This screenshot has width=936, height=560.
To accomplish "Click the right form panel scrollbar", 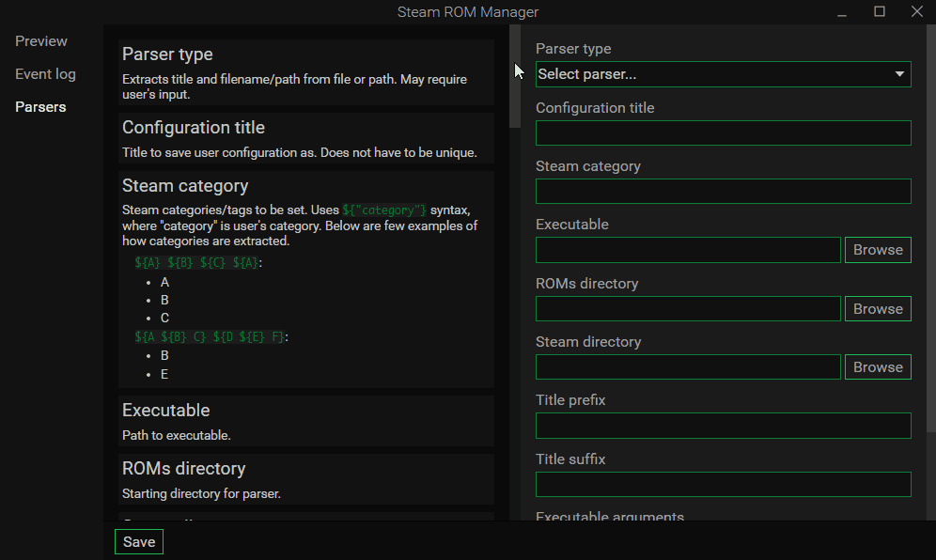I will click(x=930, y=228).
